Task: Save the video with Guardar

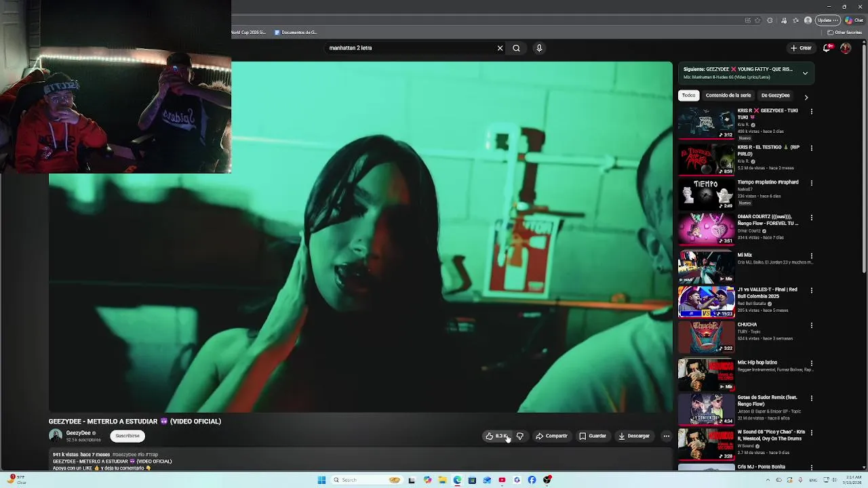Action: click(593, 436)
